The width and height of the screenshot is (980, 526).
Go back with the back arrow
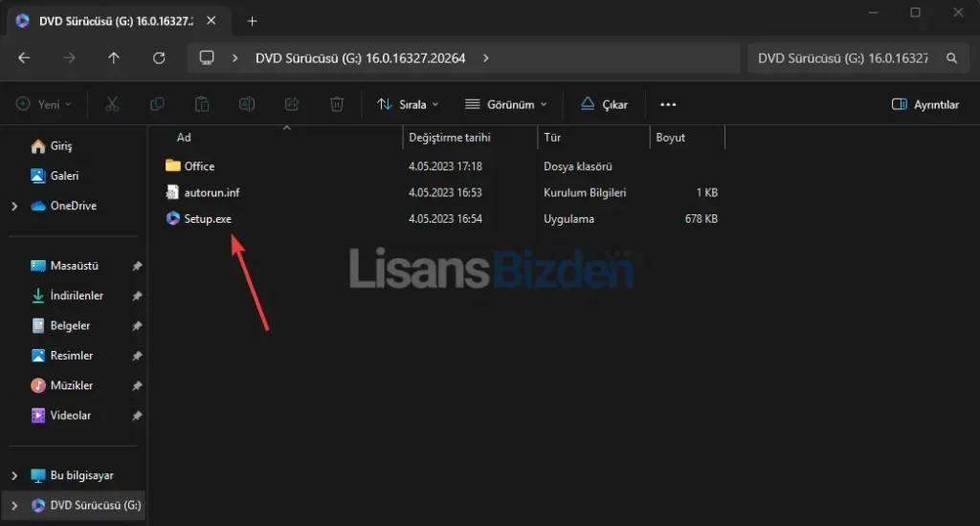[x=24, y=58]
